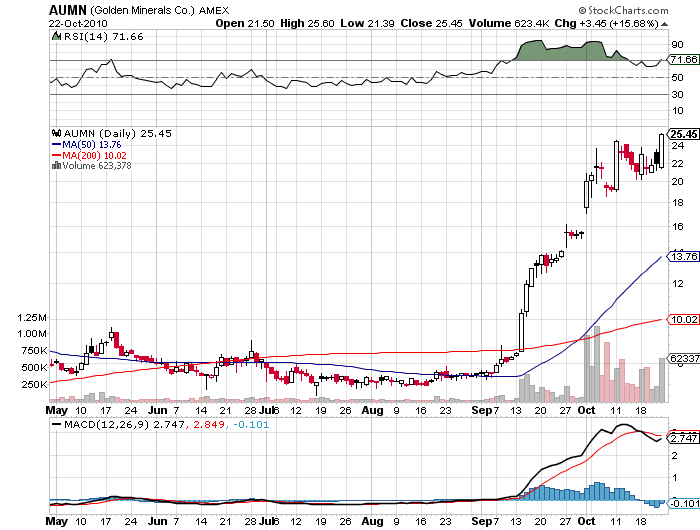Click the RSI 71.66 right-axis tag
The height and width of the screenshot is (530, 700).
[683, 59]
